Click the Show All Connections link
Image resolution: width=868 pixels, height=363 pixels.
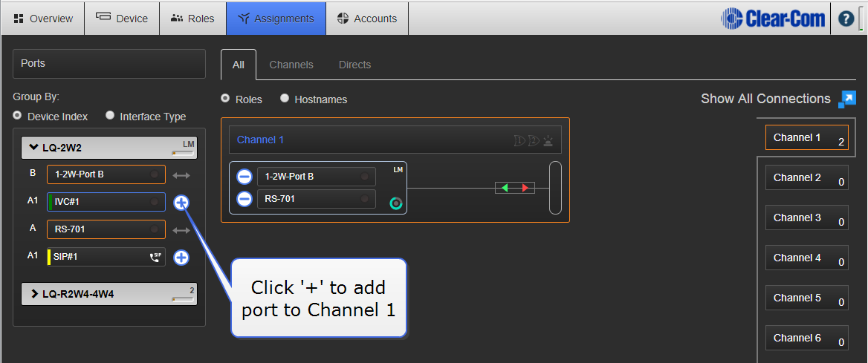coord(765,99)
